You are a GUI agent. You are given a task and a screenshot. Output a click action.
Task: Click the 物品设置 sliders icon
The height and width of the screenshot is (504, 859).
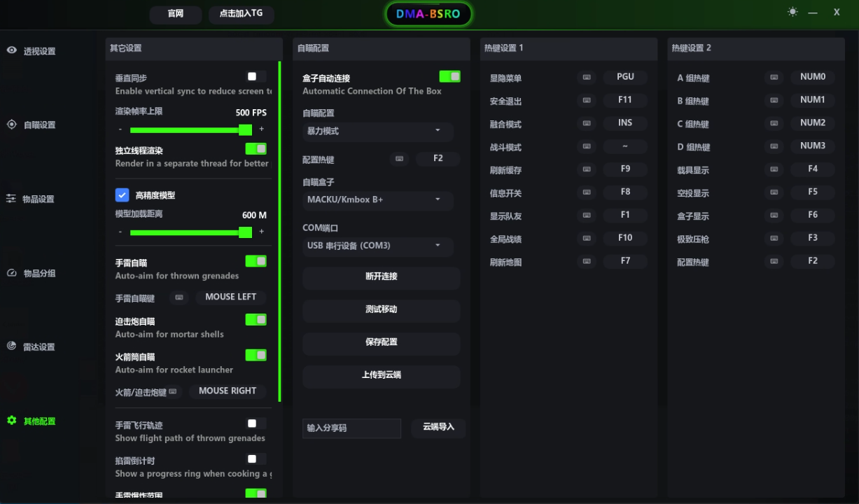11,199
